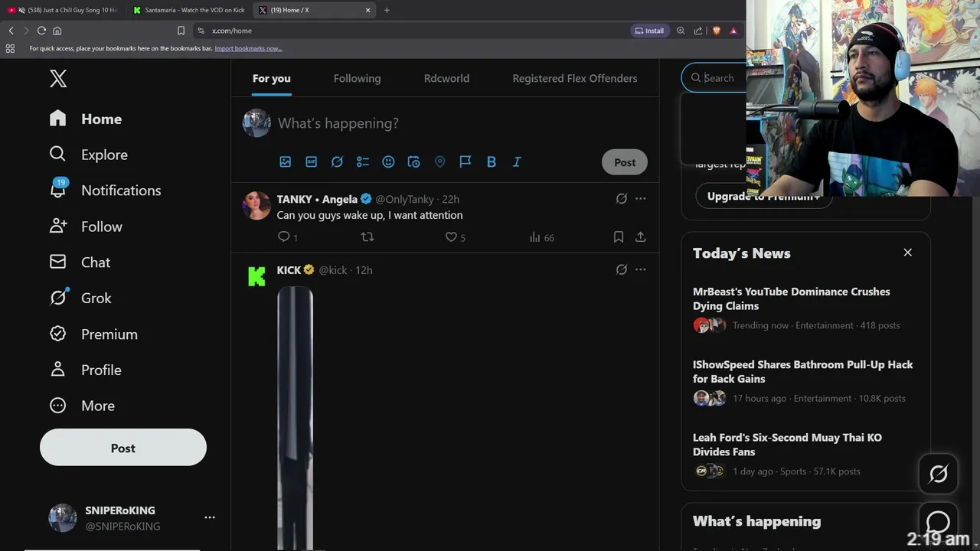Open the @OnlyTanky handle link

click(404, 199)
